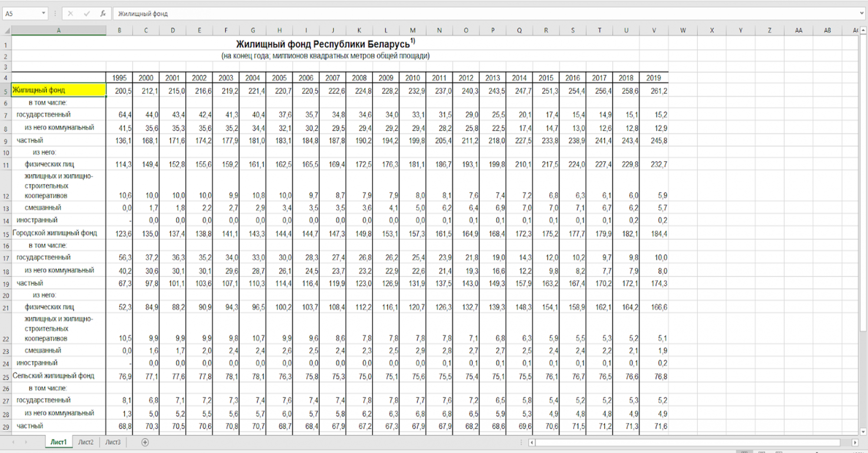The image size is (868, 453).
Task: Click из него коммунальный in row 18
Action: click(x=59, y=270)
